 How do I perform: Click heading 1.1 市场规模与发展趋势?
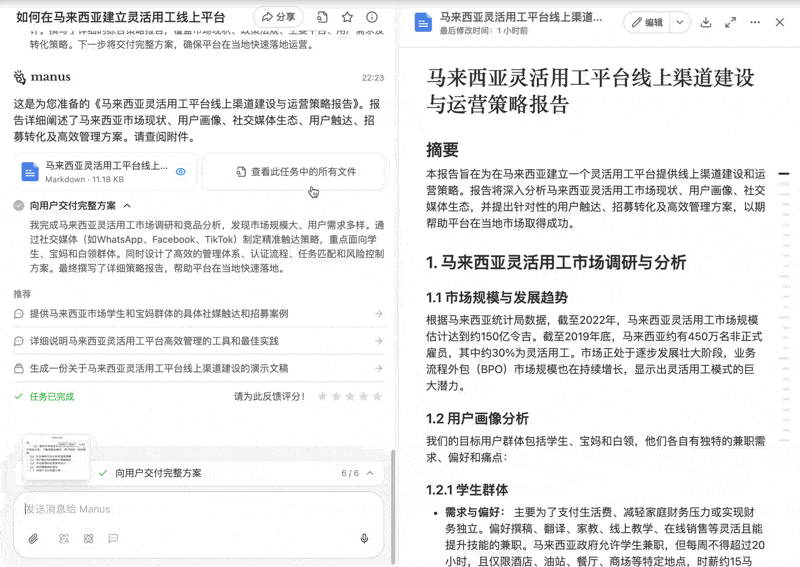[x=496, y=298]
